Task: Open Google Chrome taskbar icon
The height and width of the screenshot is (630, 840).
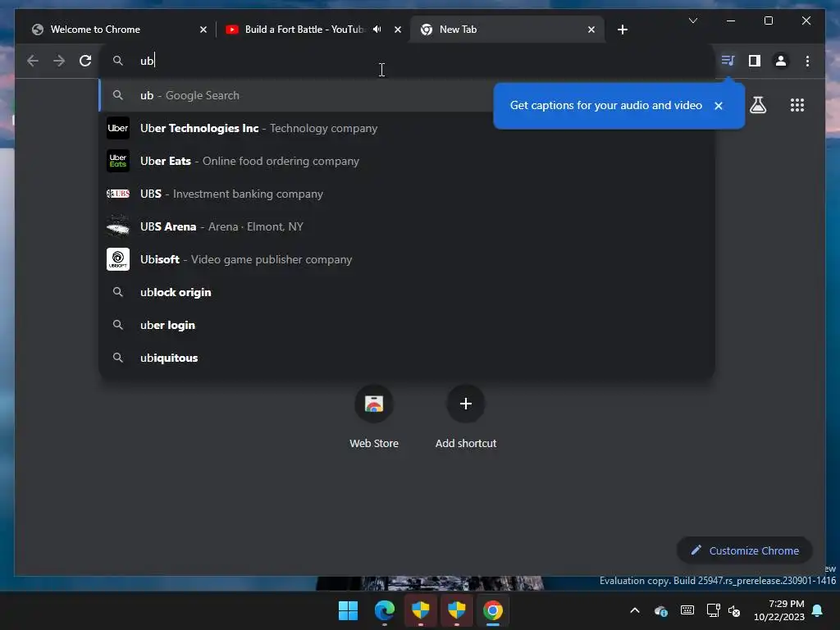Action: [x=493, y=610]
